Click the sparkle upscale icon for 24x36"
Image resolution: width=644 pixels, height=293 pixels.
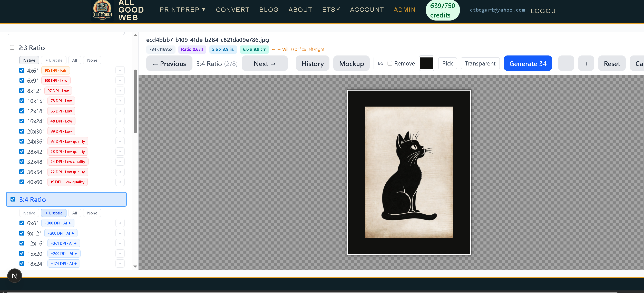point(120,141)
